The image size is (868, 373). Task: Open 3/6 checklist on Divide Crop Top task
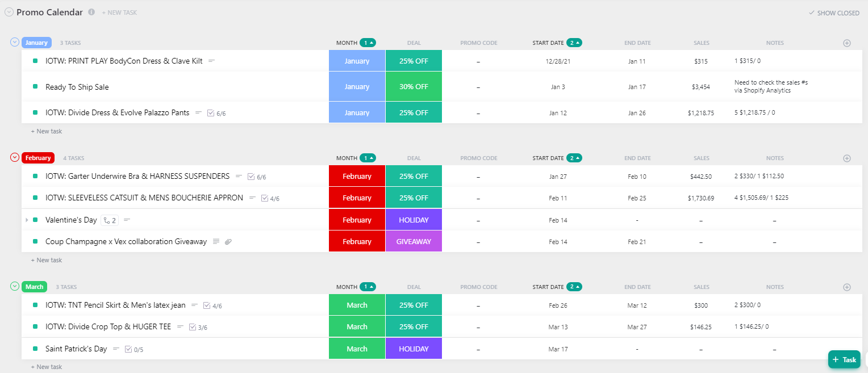(198, 327)
